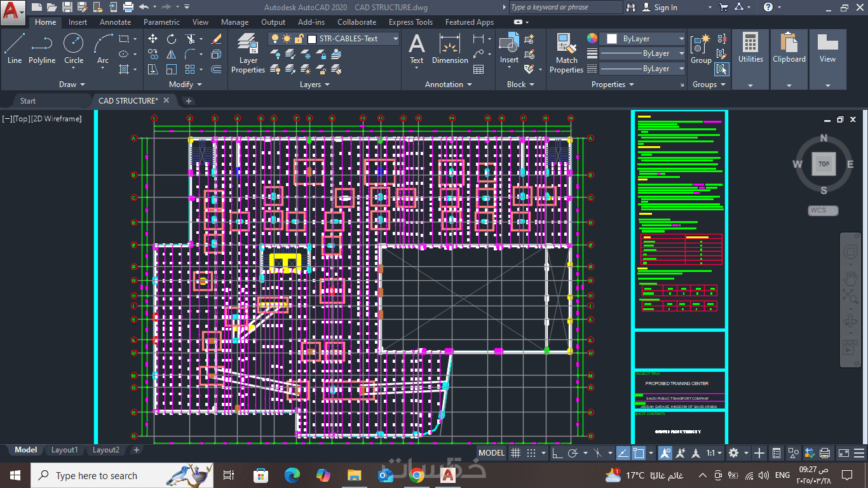Select the Circle tool
The image size is (868, 488).
(x=74, y=49)
